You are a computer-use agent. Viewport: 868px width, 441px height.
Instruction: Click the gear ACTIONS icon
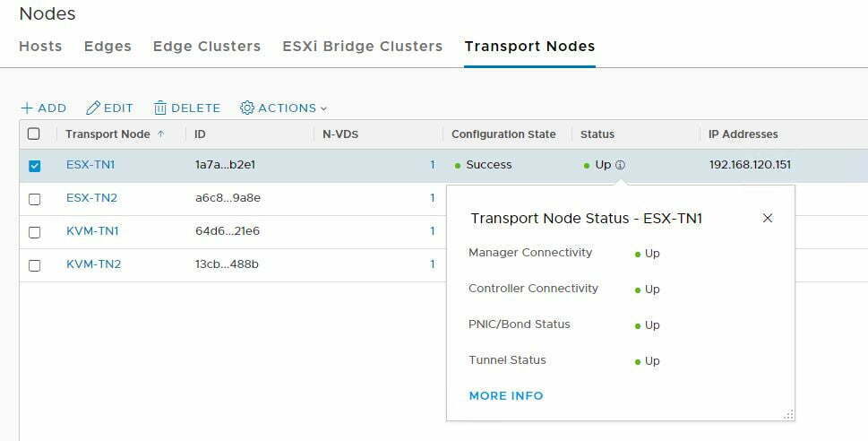tap(247, 108)
